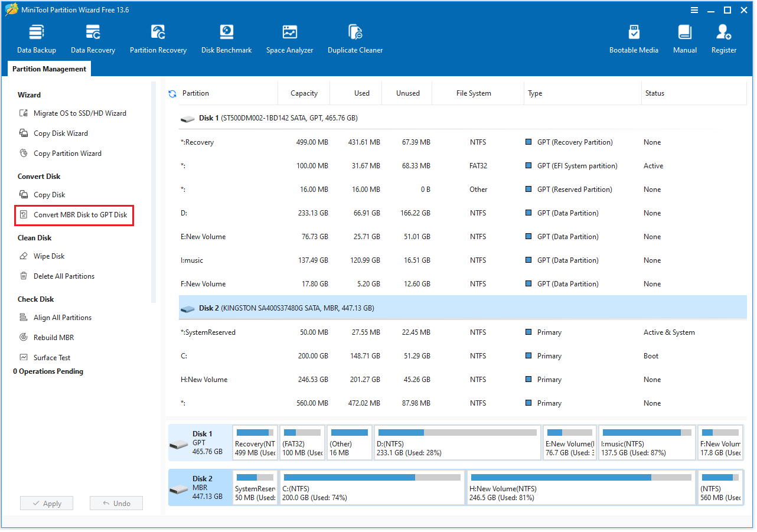757x532 pixels.
Task: Click the Apply button
Action: [47, 504]
